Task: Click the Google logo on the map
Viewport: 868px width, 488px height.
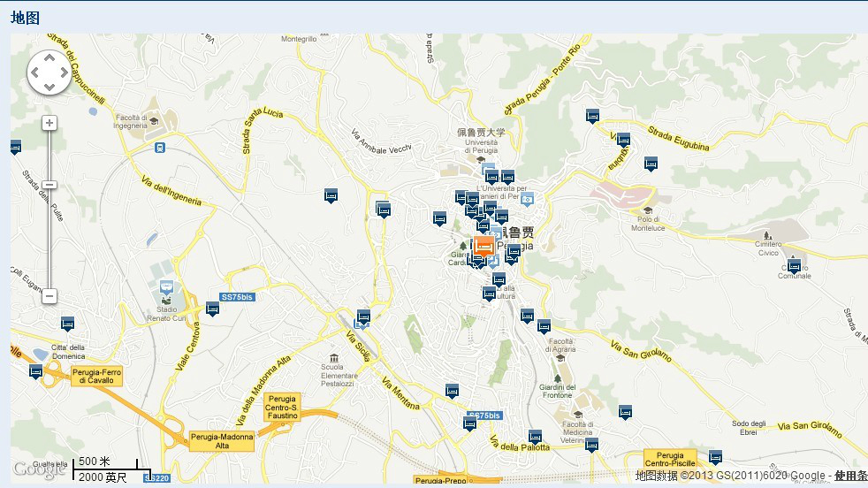Action: pyautogui.click(x=37, y=469)
